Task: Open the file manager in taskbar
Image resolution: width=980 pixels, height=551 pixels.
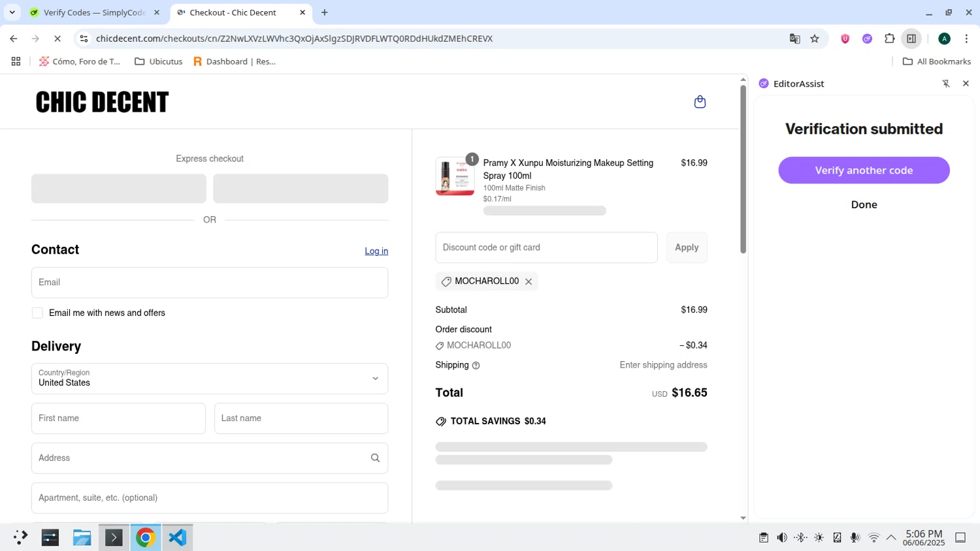Action: (82, 537)
